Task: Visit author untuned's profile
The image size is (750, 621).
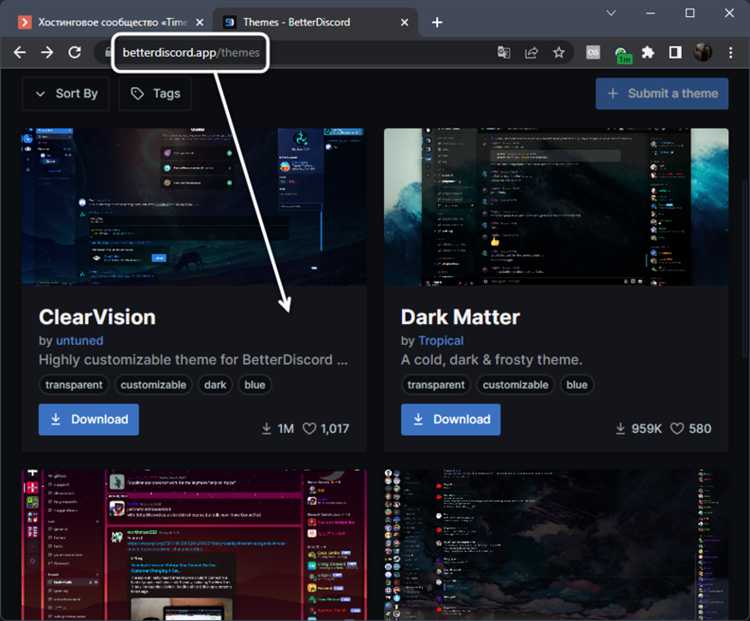Action: pyautogui.click(x=79, y=341)
